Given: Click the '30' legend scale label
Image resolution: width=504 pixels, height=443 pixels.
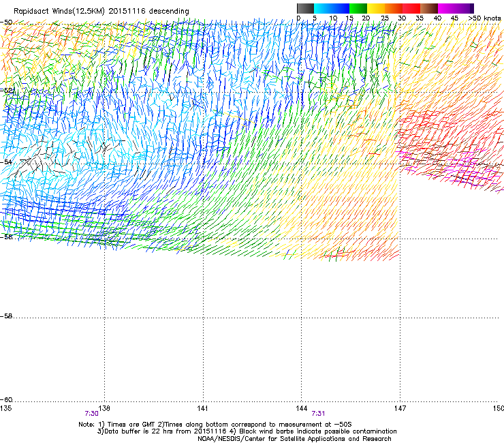Looking at the screenshot, I should coord(402,18).
